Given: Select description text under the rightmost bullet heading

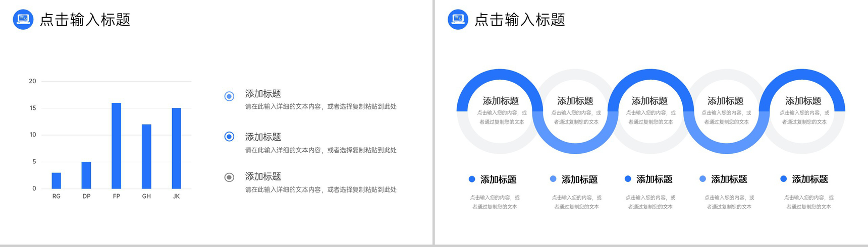Looking at the screenshot, I should pyautogui.click(x=809, y=202).
